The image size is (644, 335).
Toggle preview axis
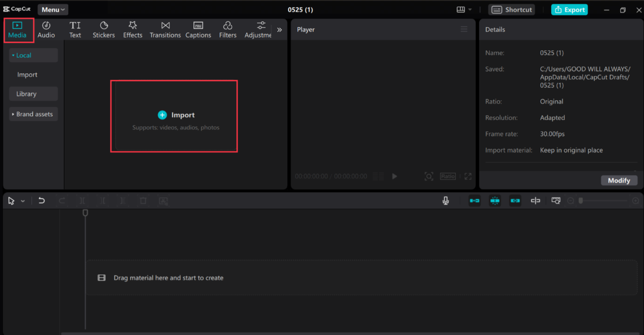[x=535, y=201]
